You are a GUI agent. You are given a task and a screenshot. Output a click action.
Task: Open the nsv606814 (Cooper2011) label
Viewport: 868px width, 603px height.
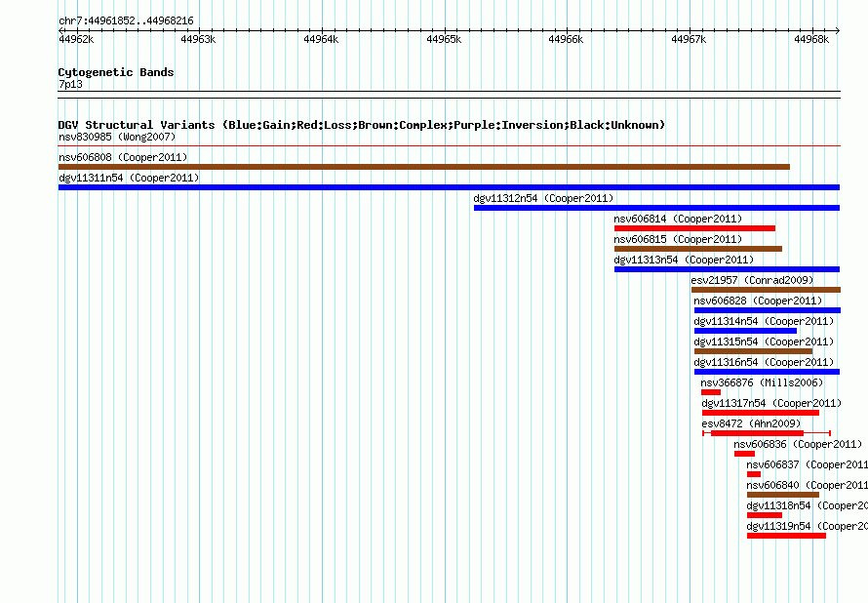(678, 219)
